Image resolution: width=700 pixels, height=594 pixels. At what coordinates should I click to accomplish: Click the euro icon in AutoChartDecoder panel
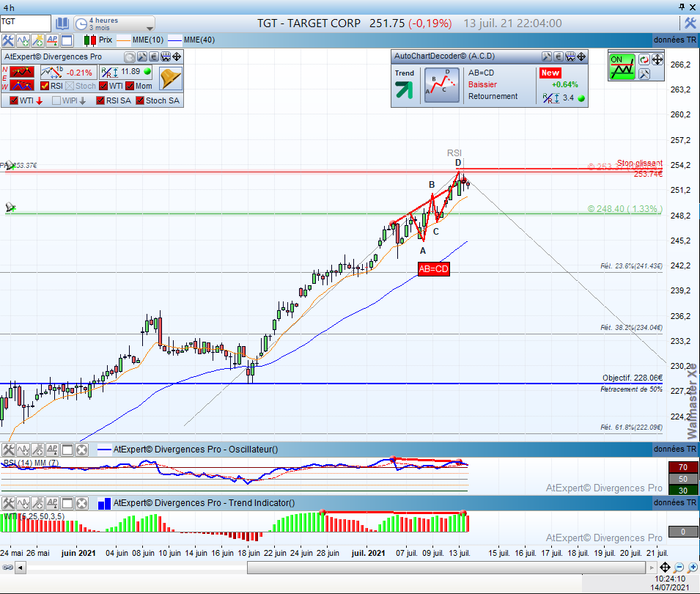pyautogui.click(x=559, y=56)
